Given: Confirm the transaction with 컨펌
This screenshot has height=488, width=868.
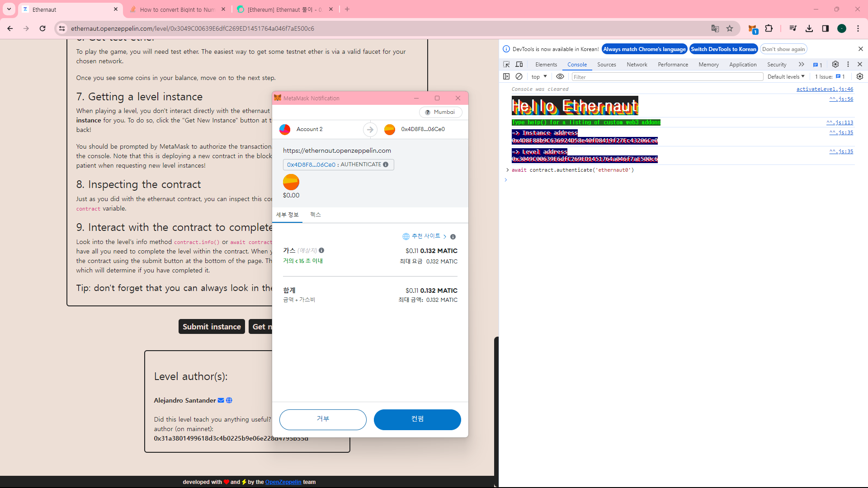Looking at the screenshot, I should click(x=417, y=419).
